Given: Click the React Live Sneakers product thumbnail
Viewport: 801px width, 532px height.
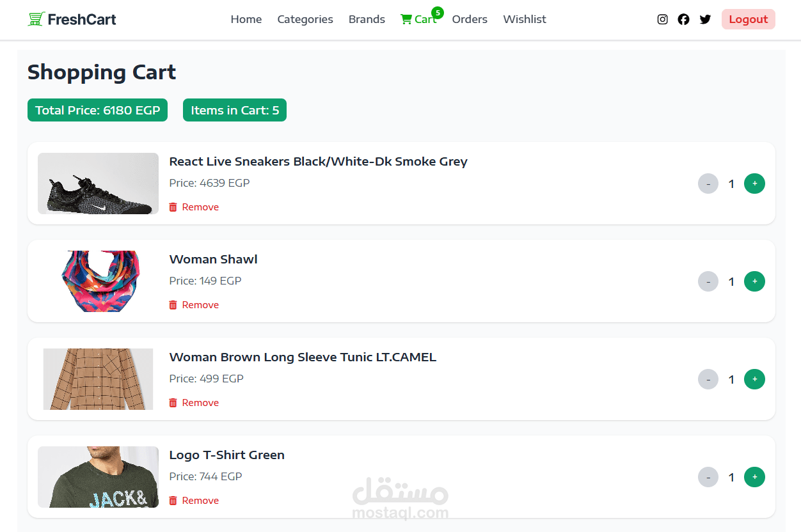Looking at the screenshot, I should [x=98, y=184].
